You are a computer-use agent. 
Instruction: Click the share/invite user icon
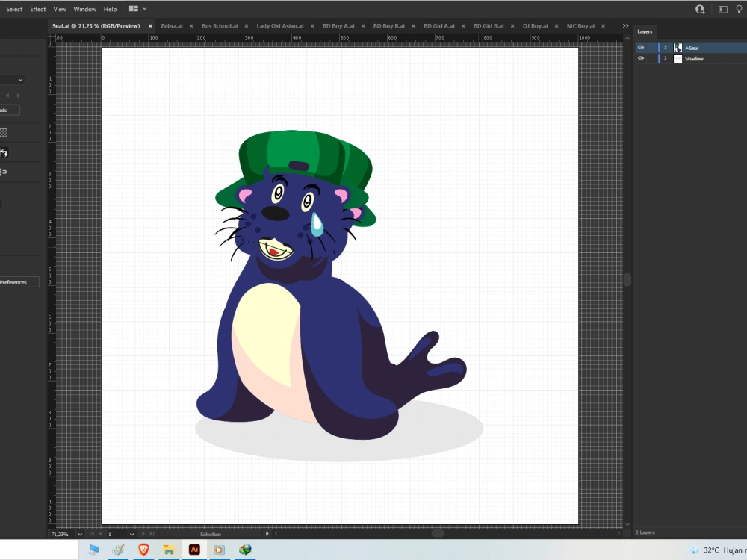point(700,9)
